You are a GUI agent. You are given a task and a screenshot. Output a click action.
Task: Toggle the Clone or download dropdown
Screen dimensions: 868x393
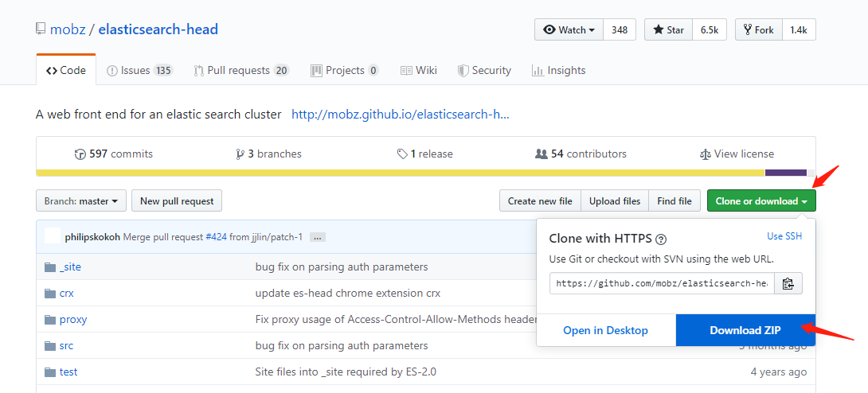(x=760, y=201)
